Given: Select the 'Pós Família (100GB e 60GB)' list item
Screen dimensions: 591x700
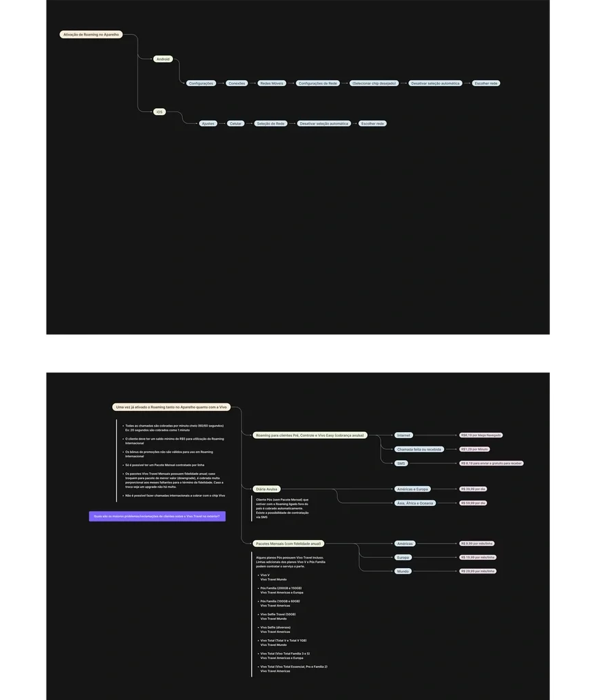Looking at the screenshot, I should coord(280,603).
